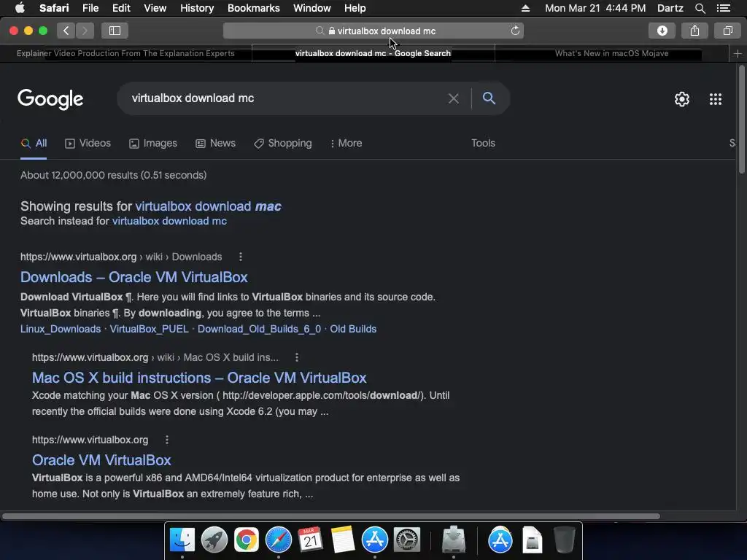Search instead for 'virtualbox download mc'
This screenshot has height=560, width=747.
point(169,221)
